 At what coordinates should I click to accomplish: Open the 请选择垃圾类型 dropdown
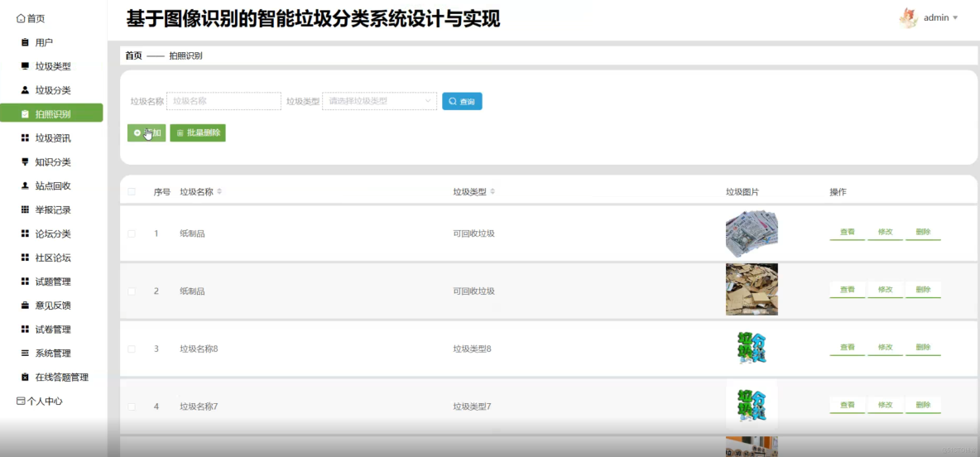click(x=379, y=101)
